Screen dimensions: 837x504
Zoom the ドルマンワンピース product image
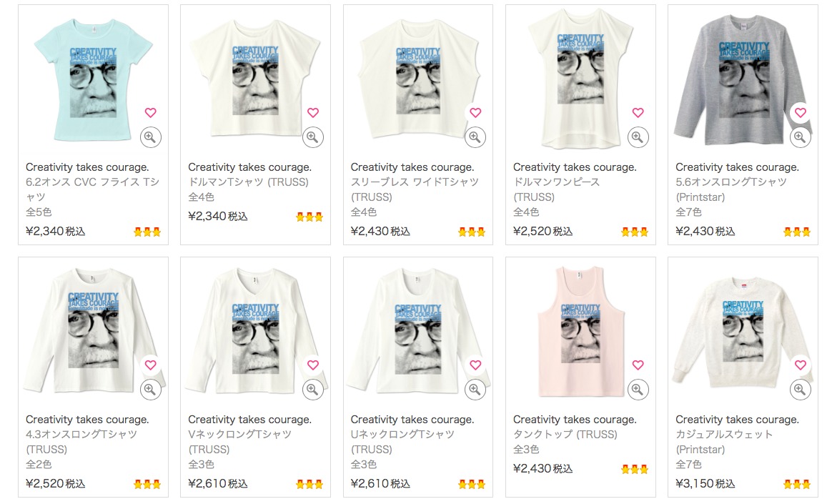(x=638, y=137)
